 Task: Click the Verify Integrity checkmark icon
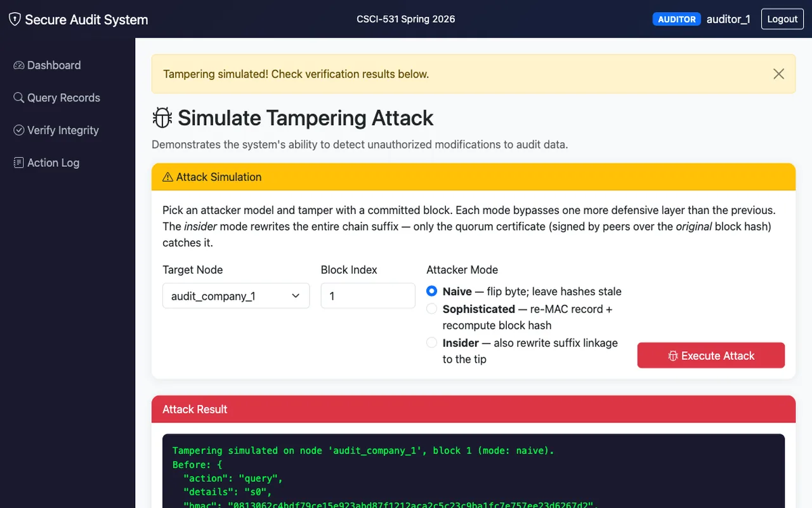pyautogui.click(x=18, y=130)
